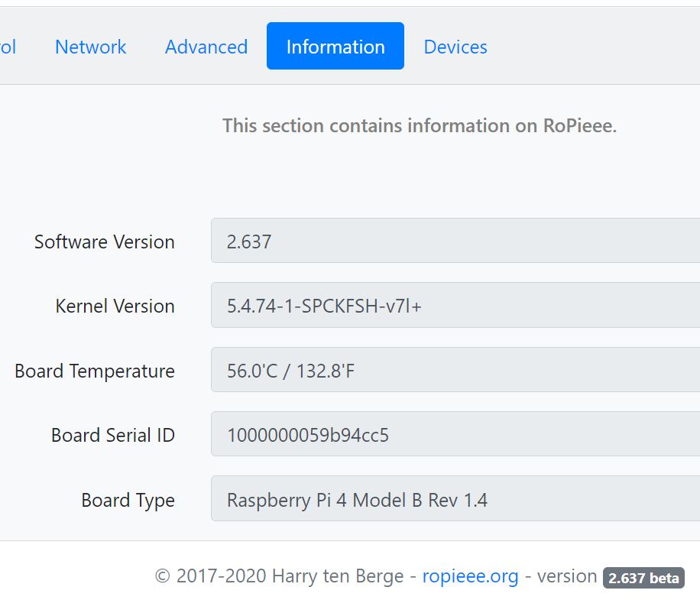Click the '© 2017-2020 Harry ten Berge' copyright text
The width and height of the screenshot is (700, 600).
[279, 576]
